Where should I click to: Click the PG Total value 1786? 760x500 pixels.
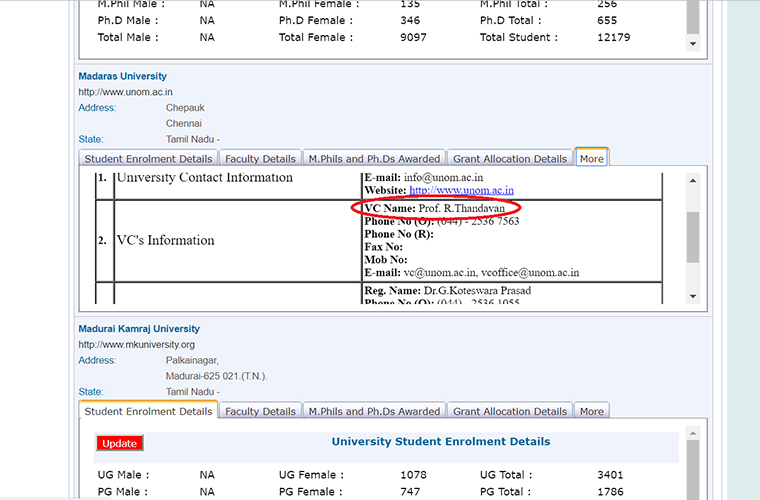[610, 492]
